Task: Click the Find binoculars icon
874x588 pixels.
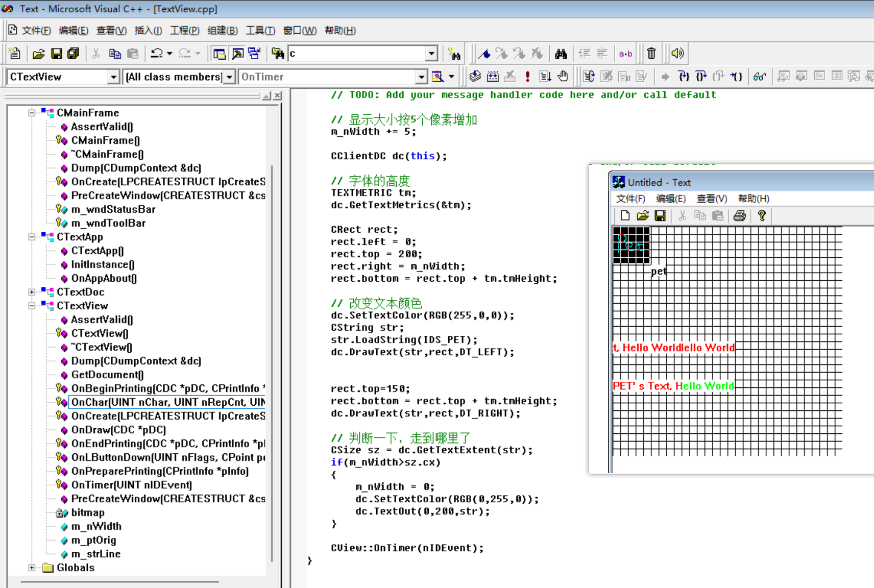Action: pos(561,54)
